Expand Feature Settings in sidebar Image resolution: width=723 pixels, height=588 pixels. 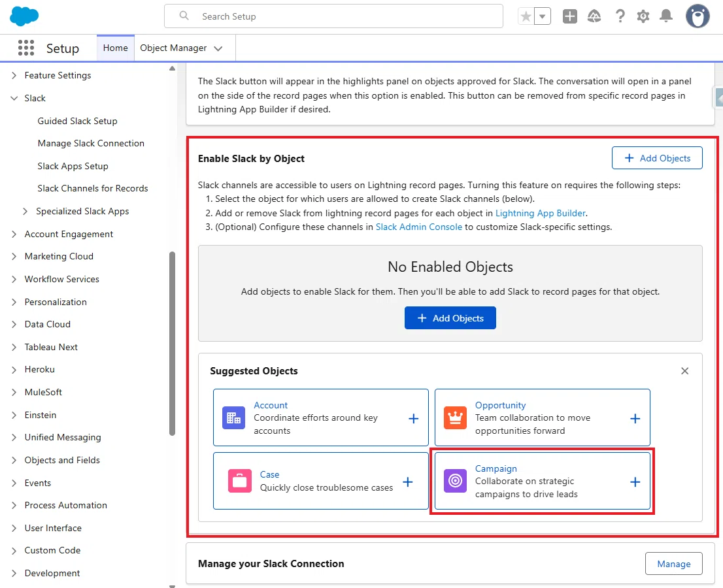tap(14, 75)
